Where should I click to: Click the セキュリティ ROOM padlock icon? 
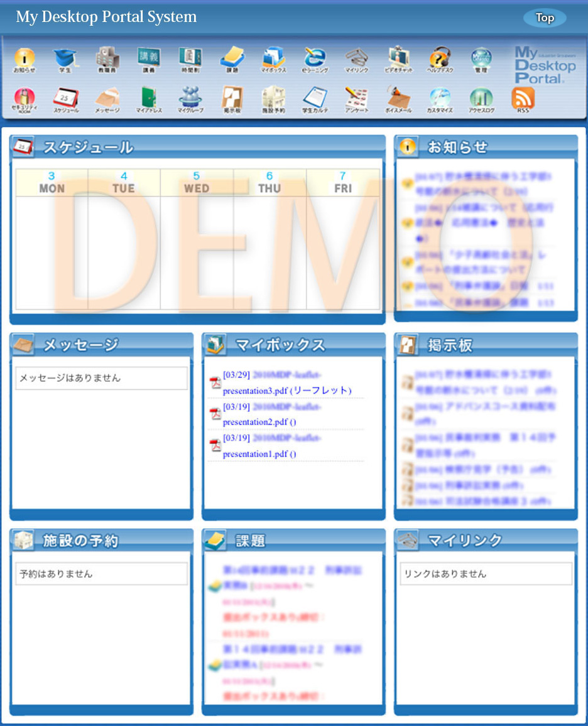(24, 98)
